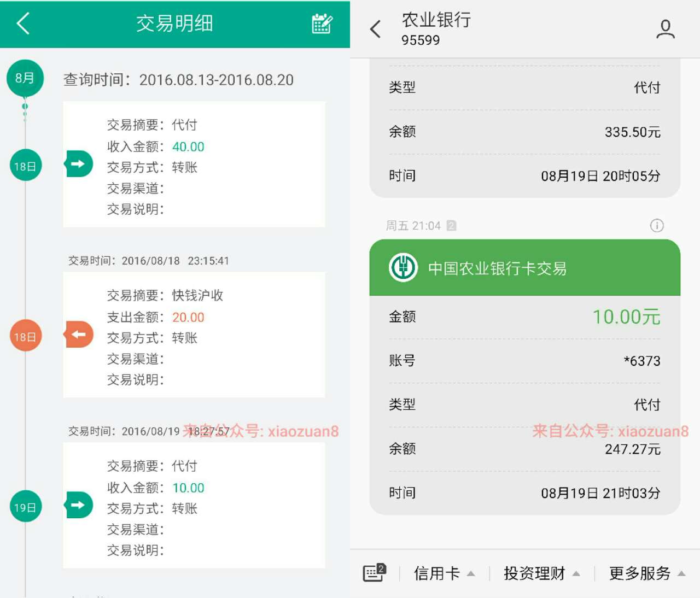This screenshot has height=598, width=700.
Task: Open the calendar edit icon in 交易明细 header
Action: point(322,24)
